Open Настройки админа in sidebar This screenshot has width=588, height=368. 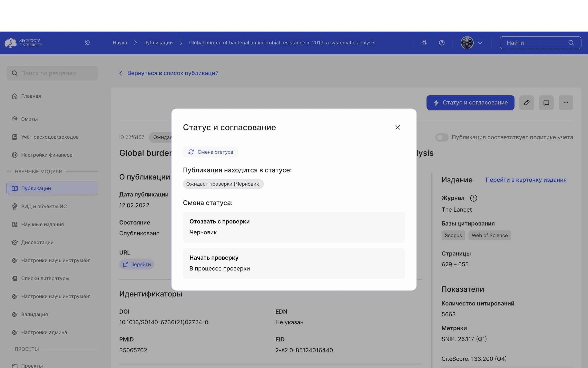click(52, 332)
